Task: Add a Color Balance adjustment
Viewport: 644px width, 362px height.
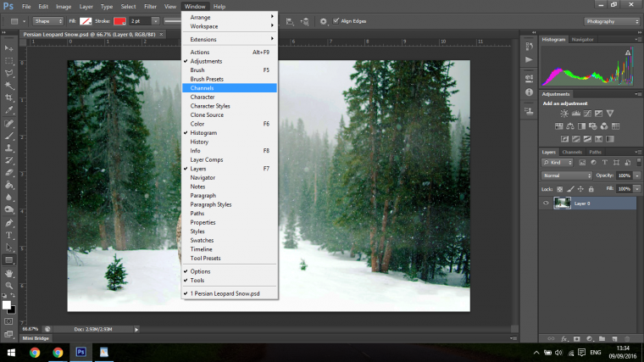Action: point(570,126)
